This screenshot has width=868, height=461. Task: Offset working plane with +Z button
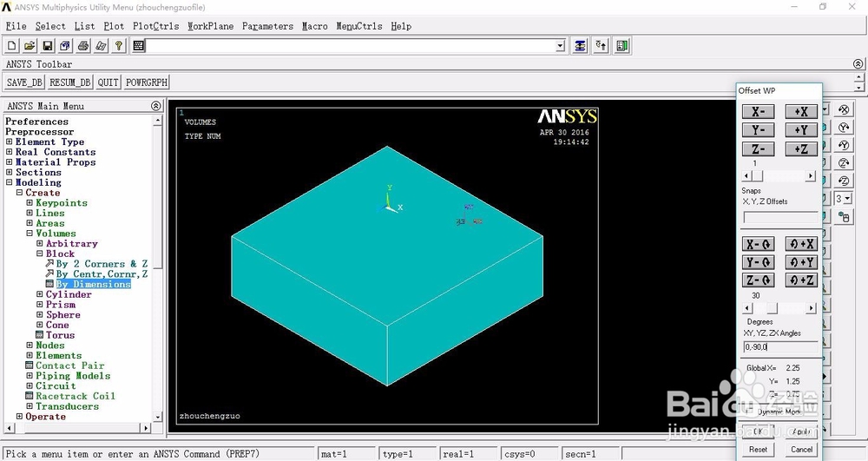click(x=801, y=148)
